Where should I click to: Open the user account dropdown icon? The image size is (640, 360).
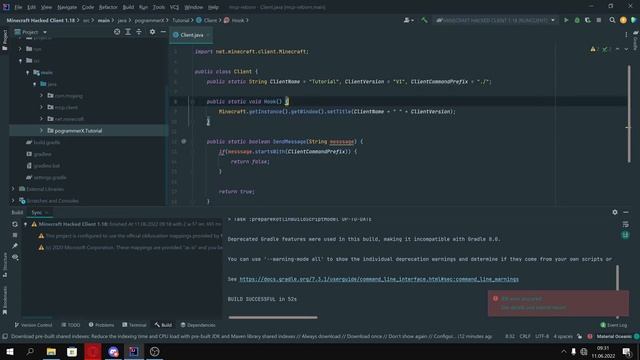point(409,20)
